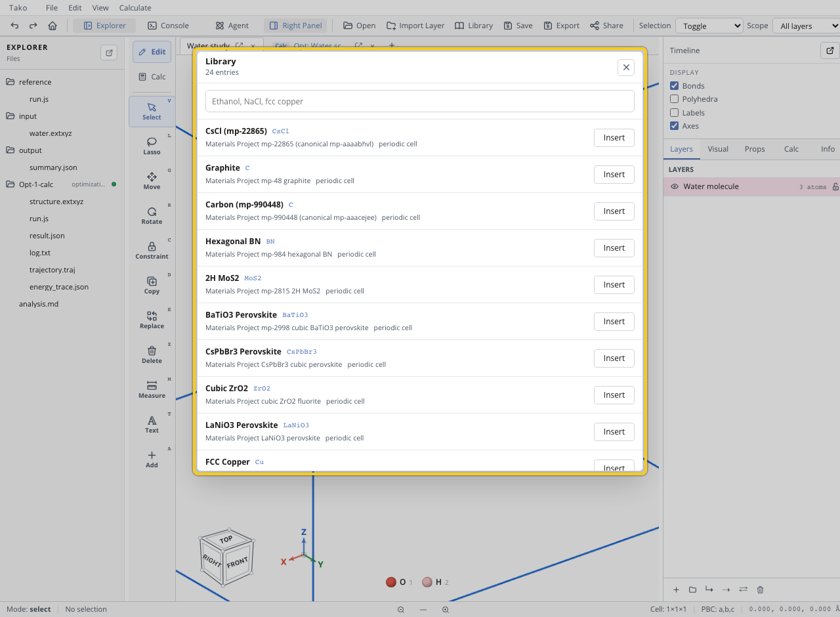Insert the CsCl (mp-22865) entry
This screenshot has height=617, width=840.
[614, 138]
